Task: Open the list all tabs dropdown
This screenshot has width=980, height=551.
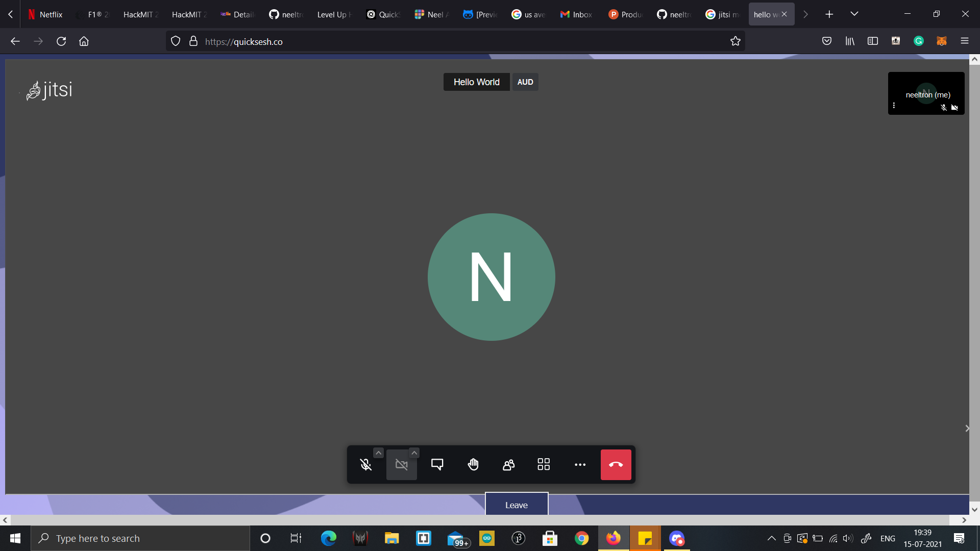Action: click(x=854, y=14)
